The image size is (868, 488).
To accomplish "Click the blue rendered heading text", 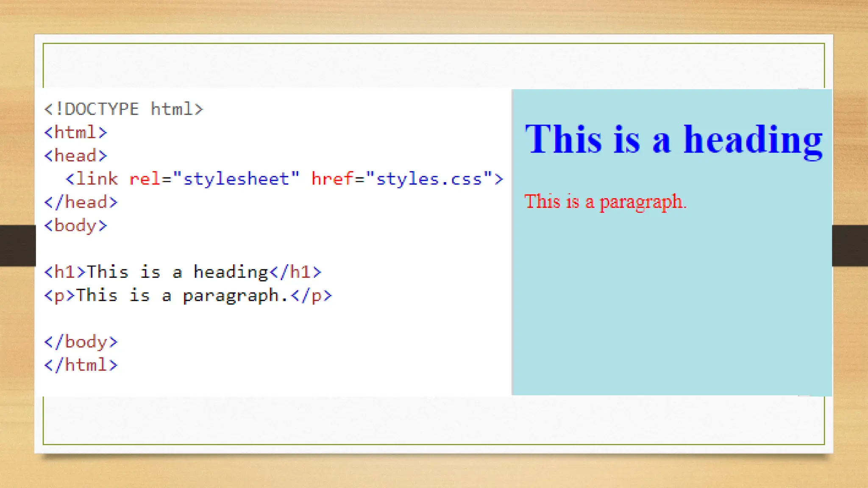I will click(x=673, y=139).
